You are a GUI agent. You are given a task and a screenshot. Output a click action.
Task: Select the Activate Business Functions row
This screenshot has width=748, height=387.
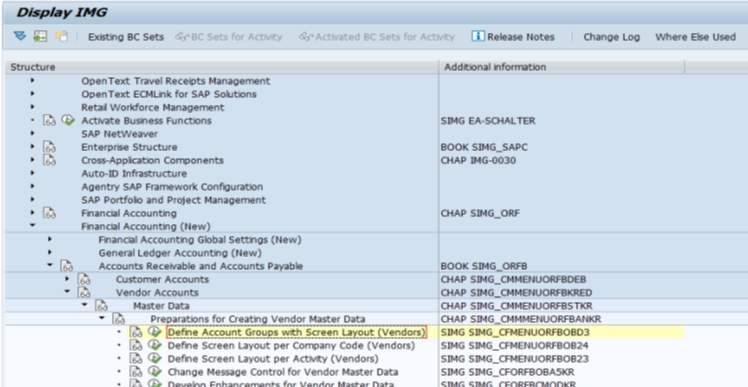(146, 121)
